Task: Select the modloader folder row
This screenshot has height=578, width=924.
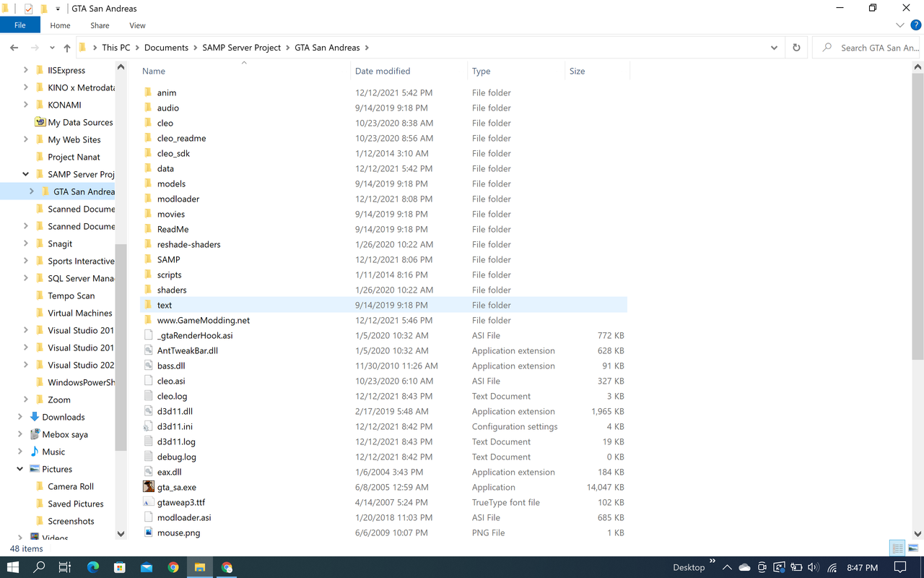Action: click(383, 199)
